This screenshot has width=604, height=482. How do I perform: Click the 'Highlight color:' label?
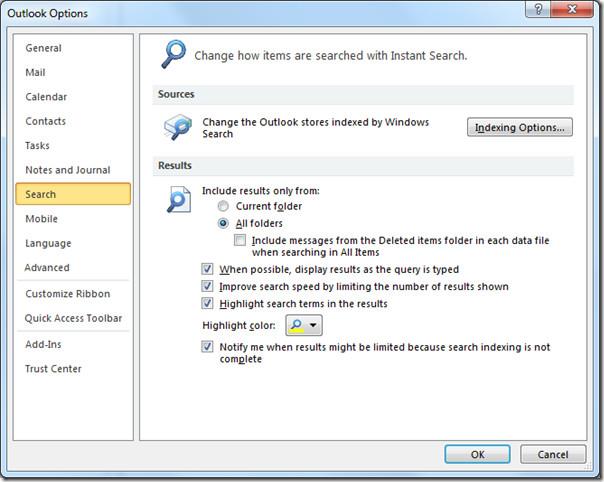239,326
